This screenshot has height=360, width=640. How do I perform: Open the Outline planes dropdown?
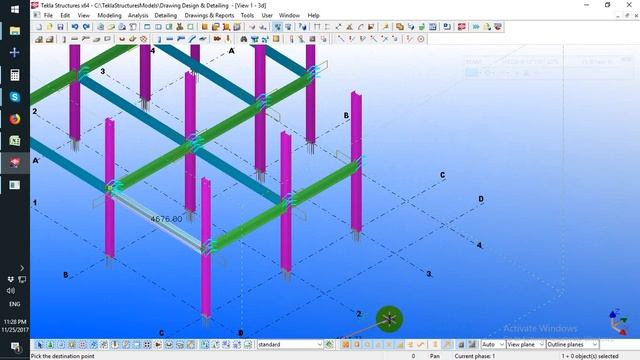tap(572, 345)
